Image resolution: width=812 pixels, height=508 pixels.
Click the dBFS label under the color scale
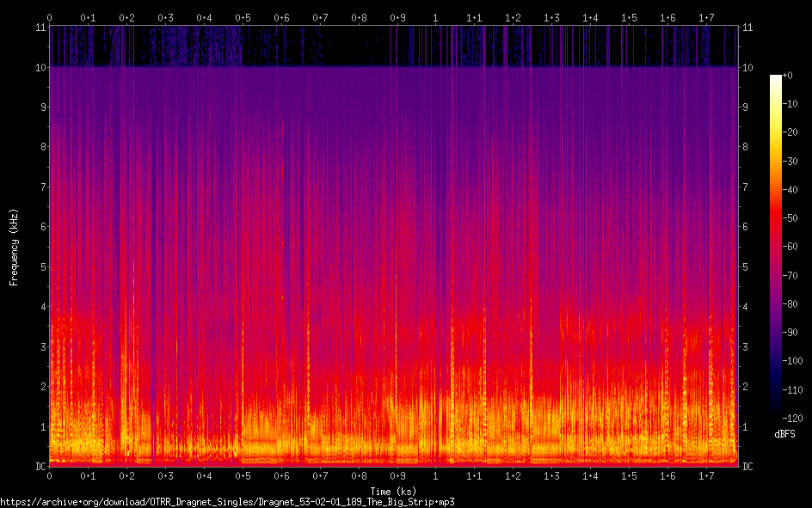[784, 435]
